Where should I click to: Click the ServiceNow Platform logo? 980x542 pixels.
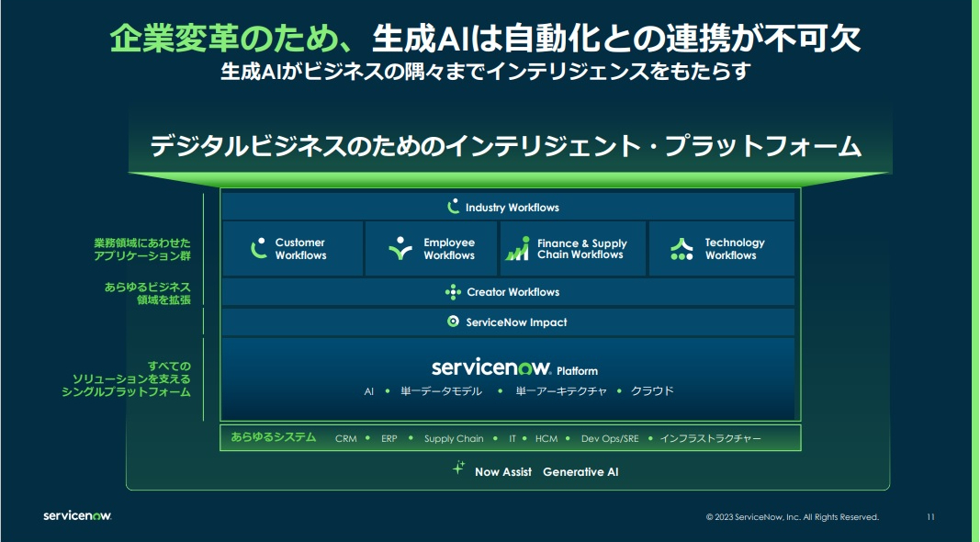[491, 367]
